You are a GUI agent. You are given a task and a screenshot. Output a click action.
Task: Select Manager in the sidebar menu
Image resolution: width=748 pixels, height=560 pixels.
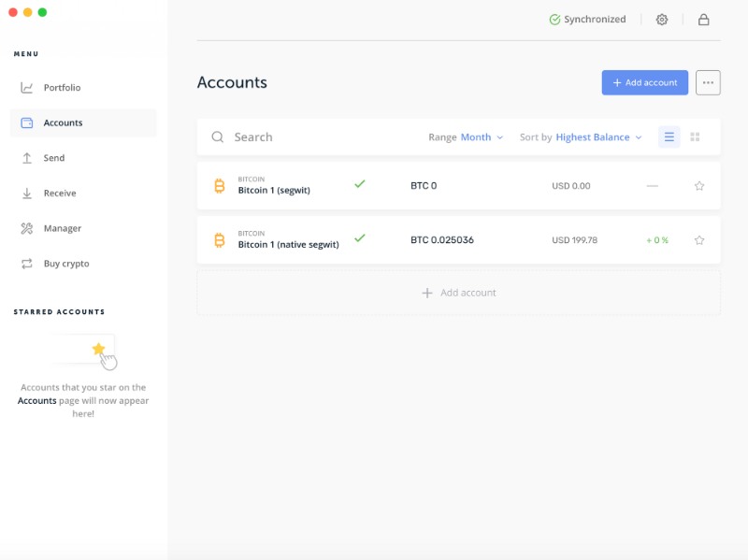[62, 228]
